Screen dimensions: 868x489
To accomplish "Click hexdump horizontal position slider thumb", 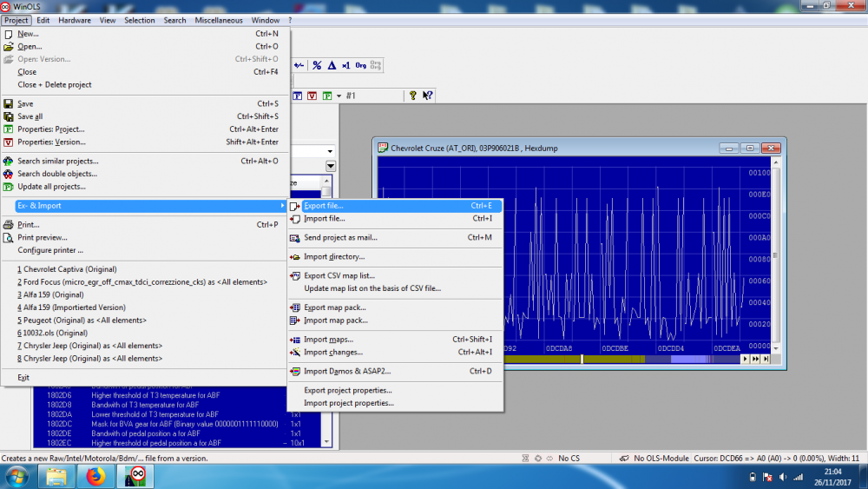I will (582, 359).
